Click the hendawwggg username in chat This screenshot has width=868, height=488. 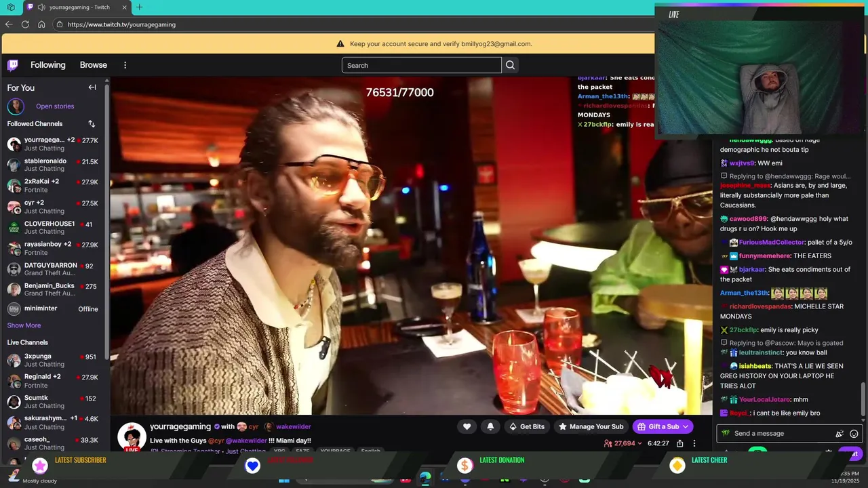[x=750, y=140]
